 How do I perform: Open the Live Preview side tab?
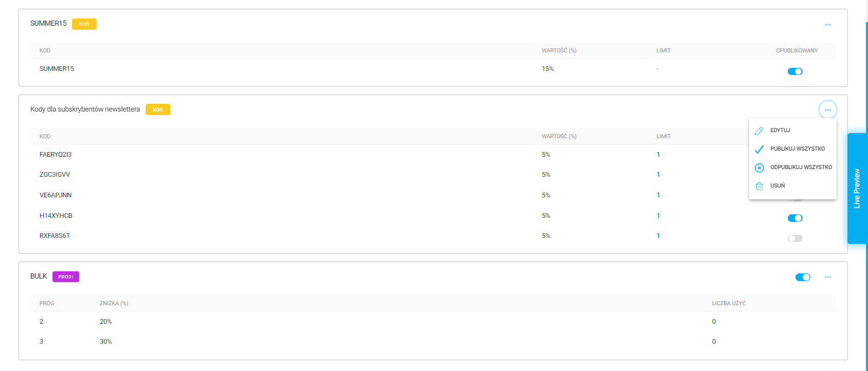click(x=857, y=189)
